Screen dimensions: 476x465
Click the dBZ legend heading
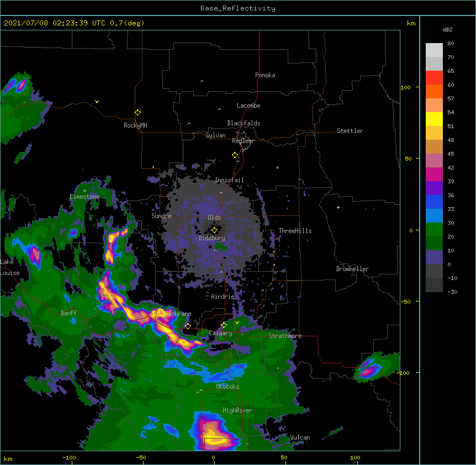click(x=447, y=30)
